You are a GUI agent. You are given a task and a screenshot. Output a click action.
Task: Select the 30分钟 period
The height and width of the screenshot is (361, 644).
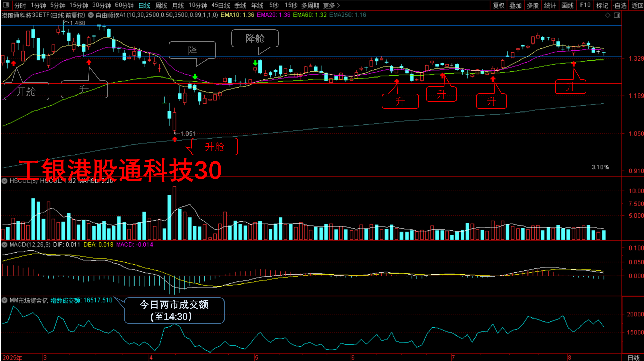tap(102, 5)
